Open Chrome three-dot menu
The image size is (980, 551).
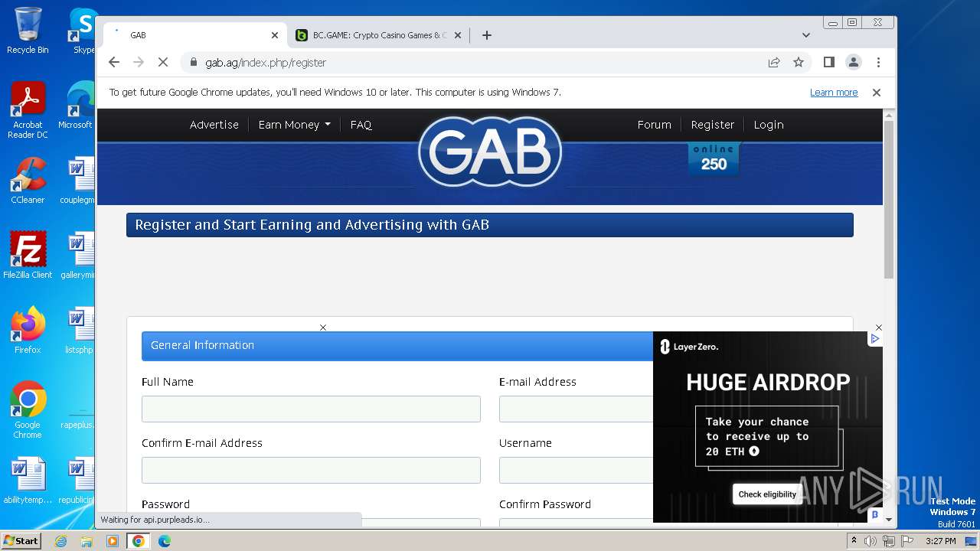pos(878,62)
